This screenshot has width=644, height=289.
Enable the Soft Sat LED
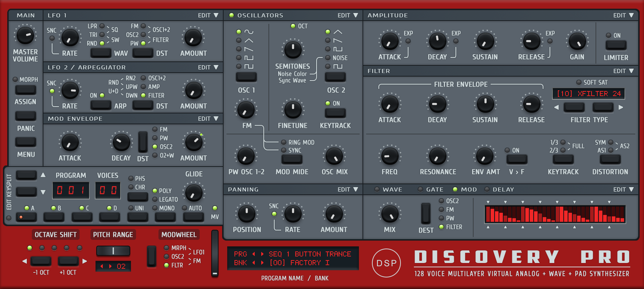tap(579, 82)
